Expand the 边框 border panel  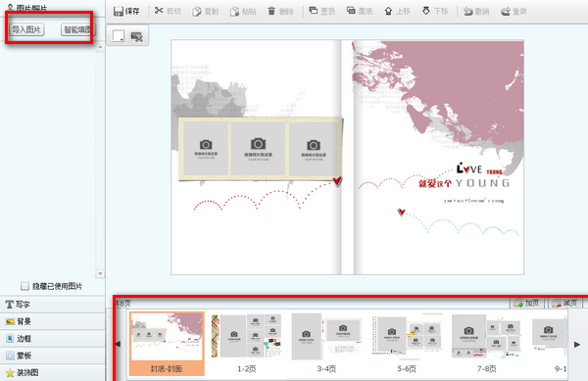click(x=53, y=338)
